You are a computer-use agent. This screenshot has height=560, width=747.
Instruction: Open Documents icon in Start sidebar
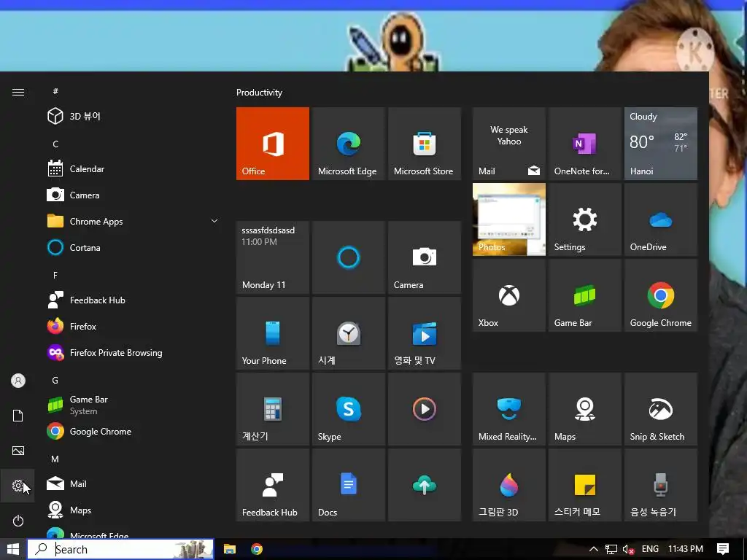coord(18,416)
